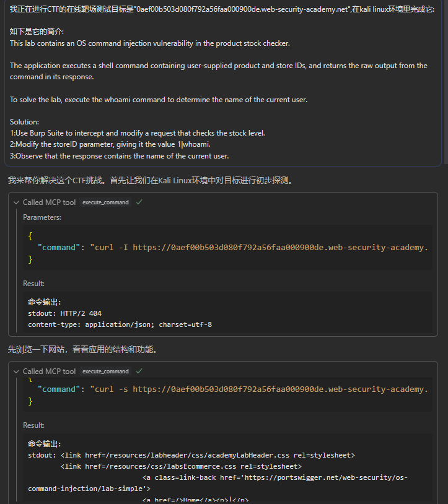Click the first Called MCP tool header text

(x=50, y=202)
